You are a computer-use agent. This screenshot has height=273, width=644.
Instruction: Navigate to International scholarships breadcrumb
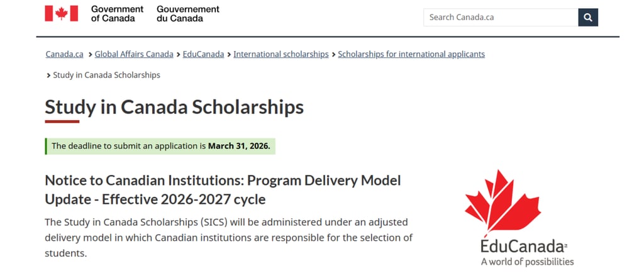[281, 54]
